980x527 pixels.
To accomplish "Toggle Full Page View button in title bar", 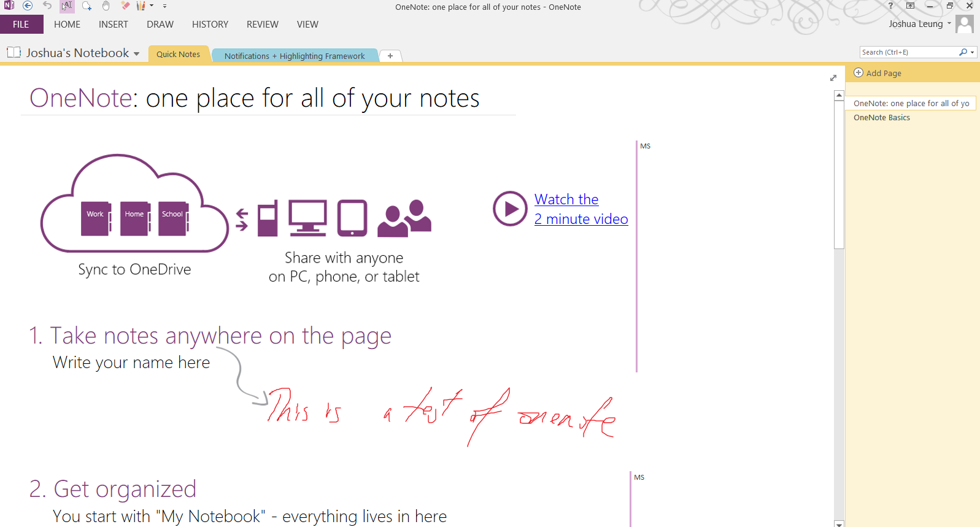I will click(911, 6).
